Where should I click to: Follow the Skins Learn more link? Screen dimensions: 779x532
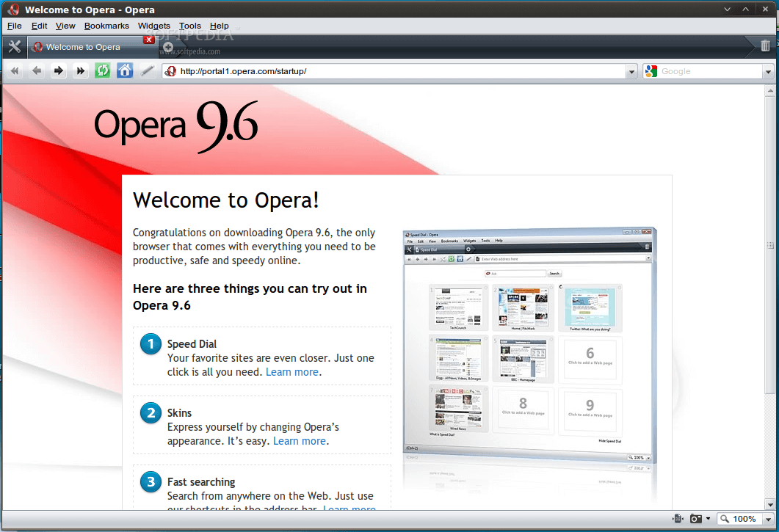(300, 441)
